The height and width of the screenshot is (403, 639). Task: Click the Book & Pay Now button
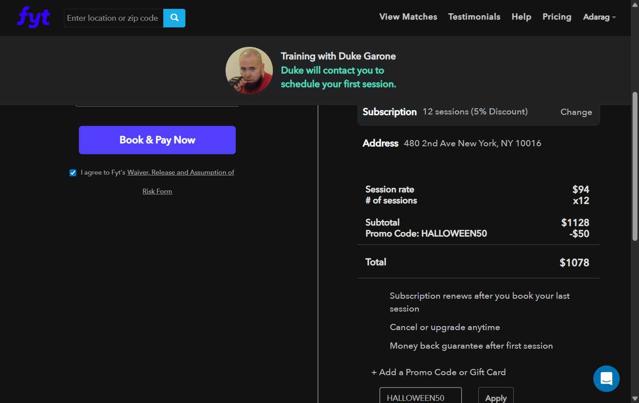coord(157,140)
